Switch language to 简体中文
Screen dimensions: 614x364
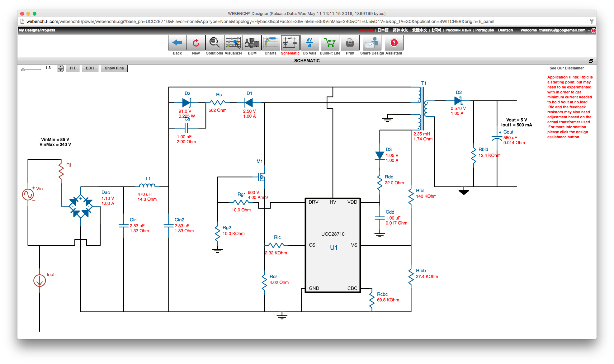coord(400,30)
